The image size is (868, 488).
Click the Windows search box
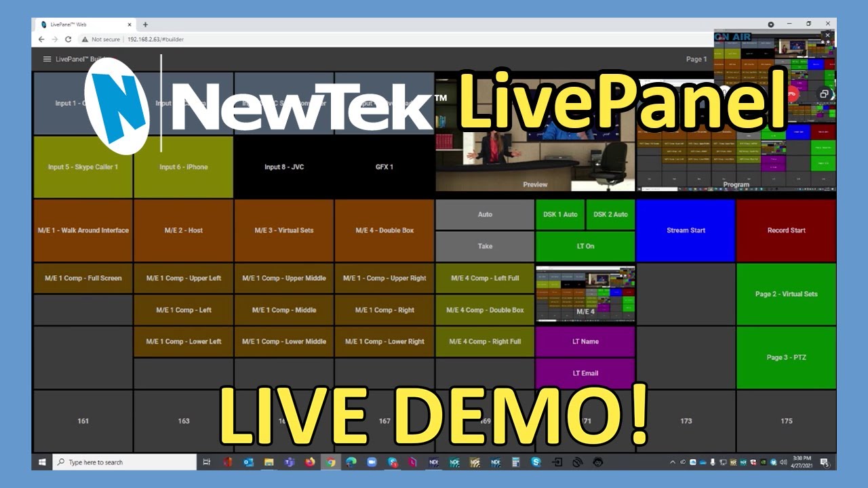pos(124,462)
